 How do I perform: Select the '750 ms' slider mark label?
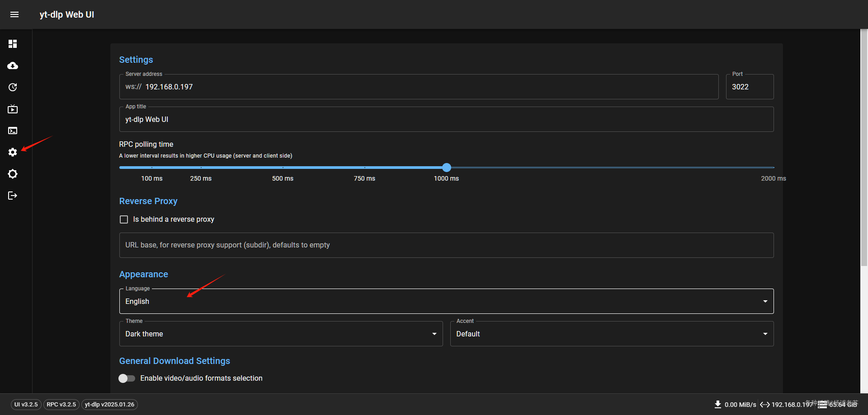coord(364,178)
